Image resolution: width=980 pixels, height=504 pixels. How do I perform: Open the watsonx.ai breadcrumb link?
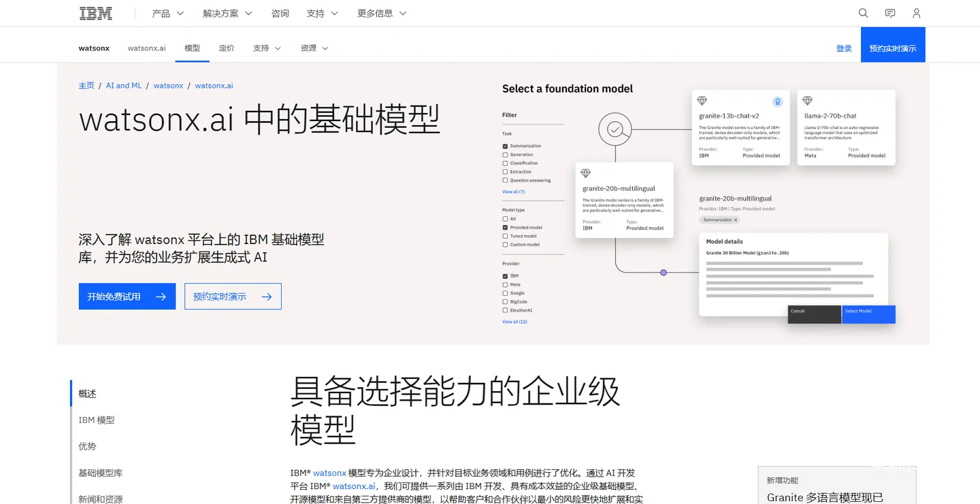tap(214, 86)
